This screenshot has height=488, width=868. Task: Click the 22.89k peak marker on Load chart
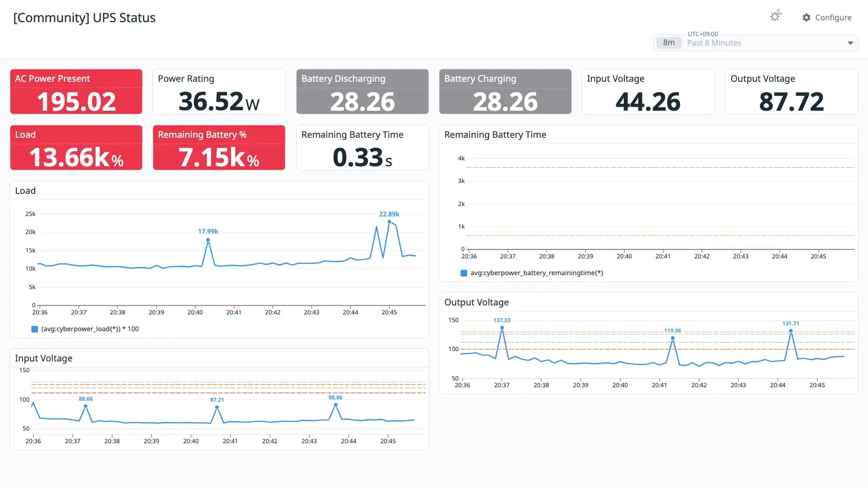tap(389, 222)
